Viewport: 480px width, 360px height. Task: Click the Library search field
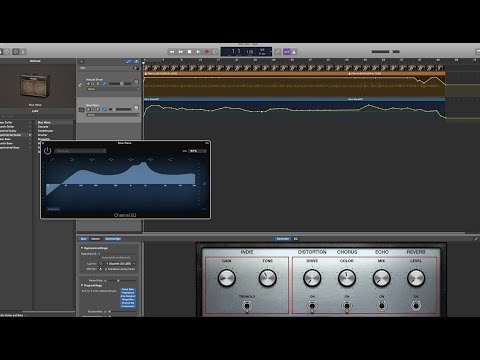37,116
